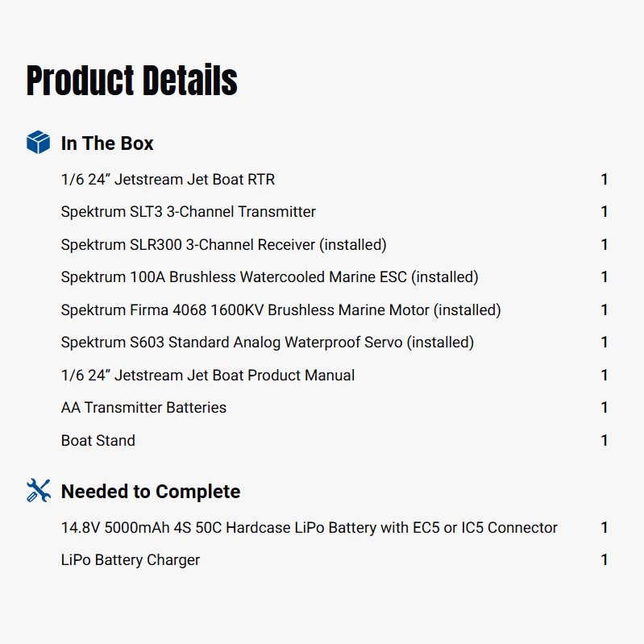The height and width of the screenshot is (644, 644).
Task: Select Spektrum SLR300 3-Channel Receiver line
Action: point(223,244)
